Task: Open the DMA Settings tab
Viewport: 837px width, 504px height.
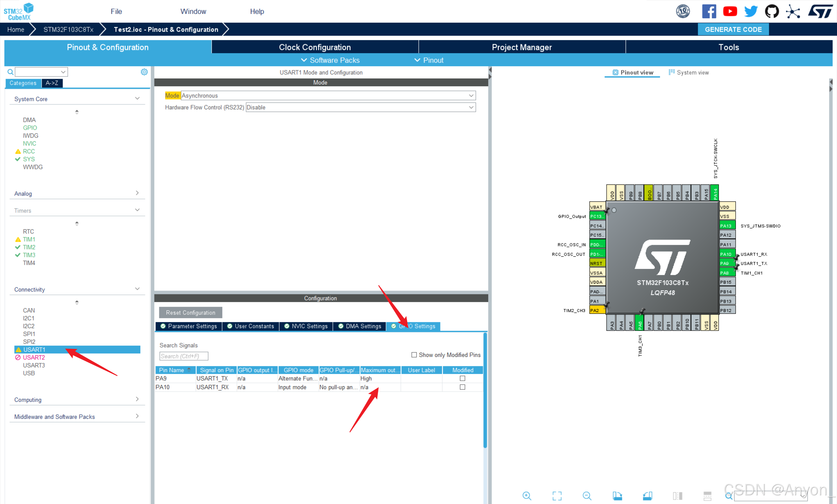Action: [360, 327]
